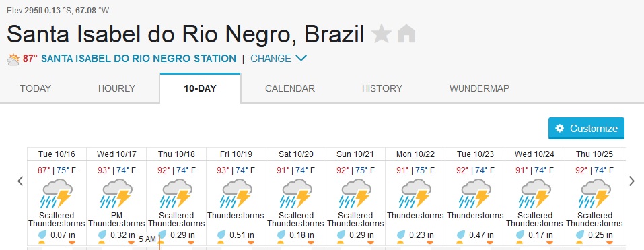This screenshot has height=250, width=644.
Task: Click the Customize button
Action: click(586, 128)
